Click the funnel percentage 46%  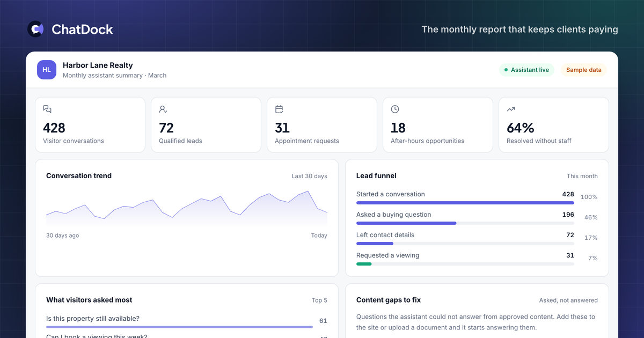pyautogui.click(x=591, y=217)
